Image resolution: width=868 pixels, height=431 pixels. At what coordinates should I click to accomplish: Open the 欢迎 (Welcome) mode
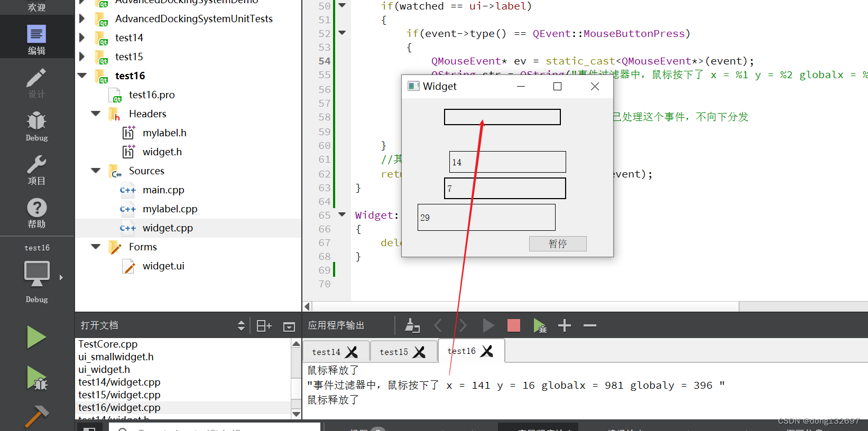pos(36,7)
